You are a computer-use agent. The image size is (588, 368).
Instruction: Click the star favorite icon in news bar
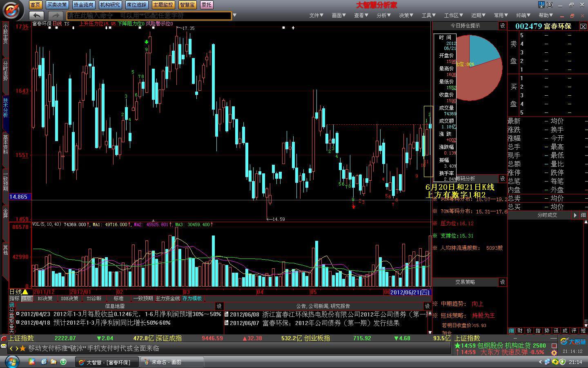(23, 348)
